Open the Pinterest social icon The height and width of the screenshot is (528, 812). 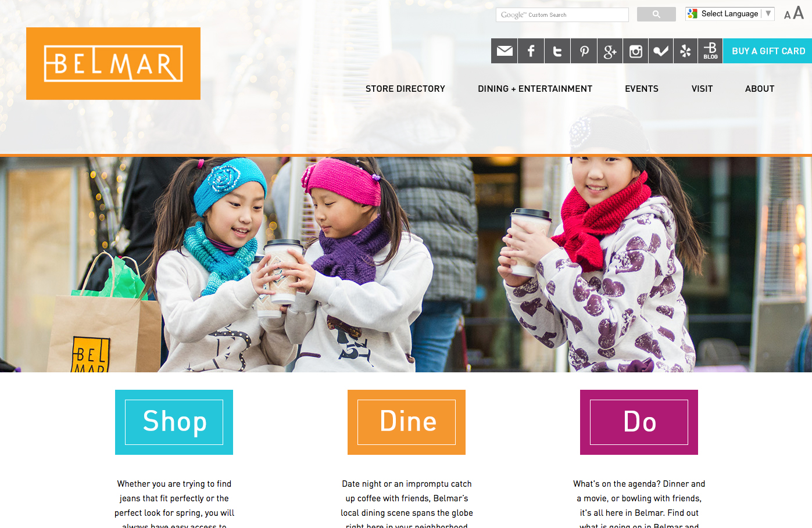coord(584,51)
